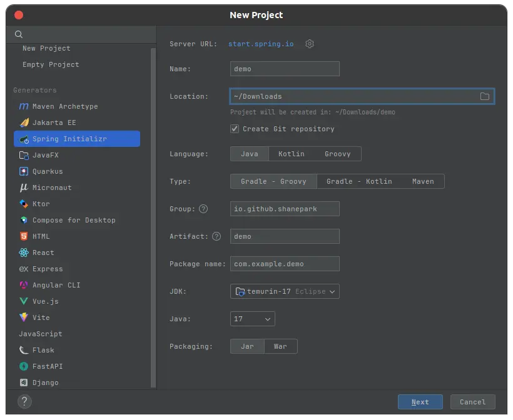
Task: Click the Jakarta EE icon
Action: (x=24, y=122)
